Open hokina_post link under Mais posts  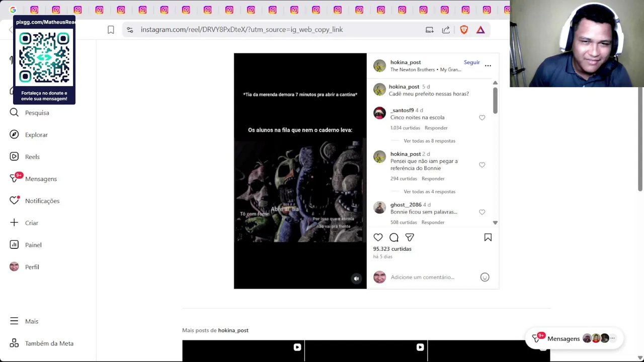tap(233, 330)
